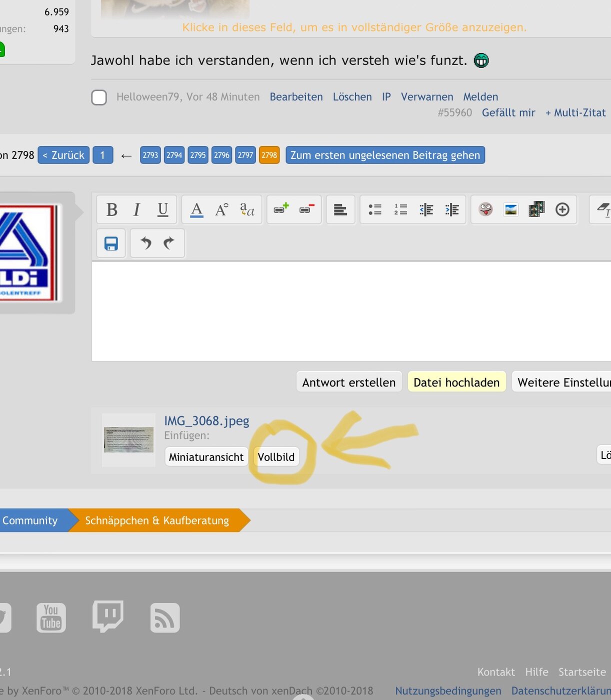Go to page 2794
Image resolution: width=611 pixels, height=700 pixels.
174,155
